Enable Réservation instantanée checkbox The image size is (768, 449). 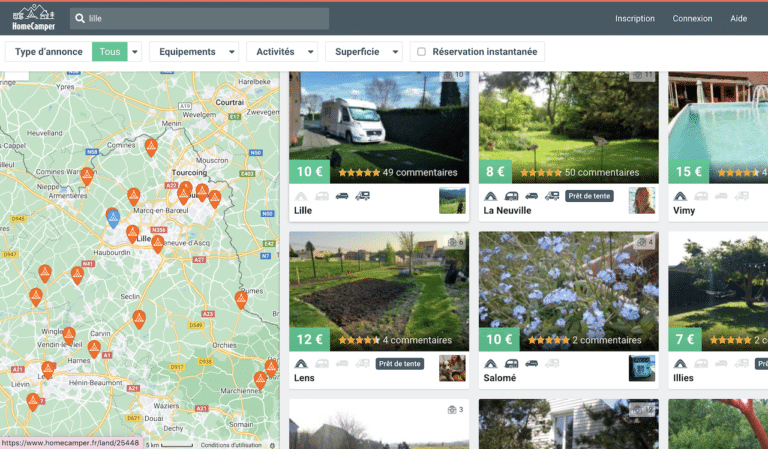click(421, 52)
